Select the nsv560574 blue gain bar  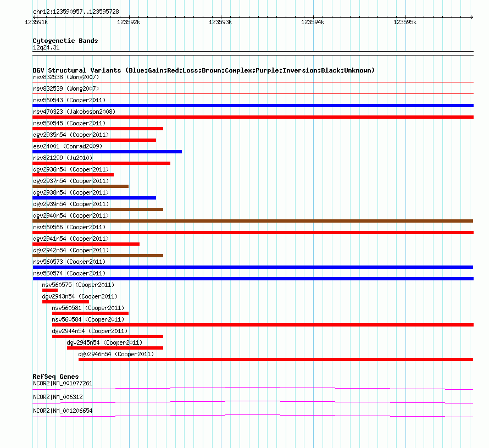[x=253, y=279]
